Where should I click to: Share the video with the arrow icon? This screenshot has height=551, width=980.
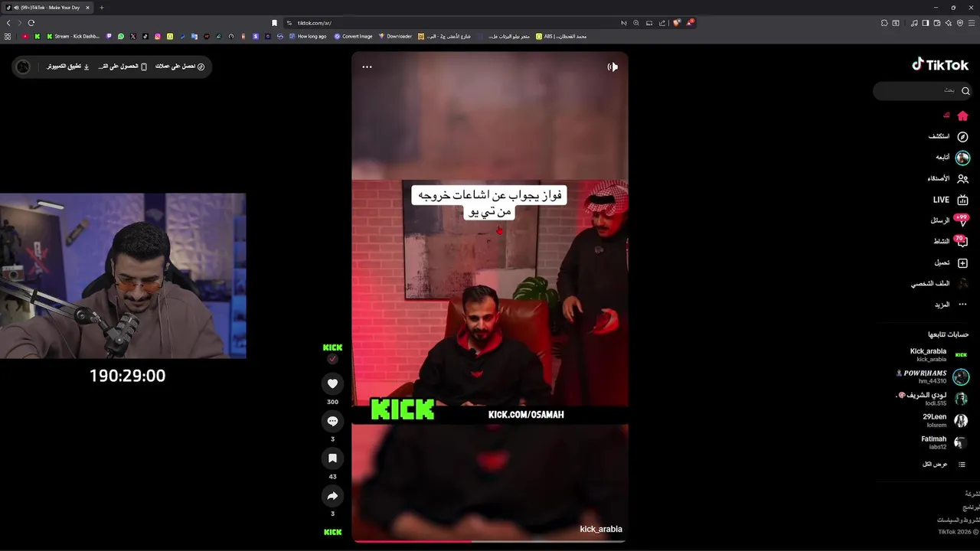tap(332, 496)
